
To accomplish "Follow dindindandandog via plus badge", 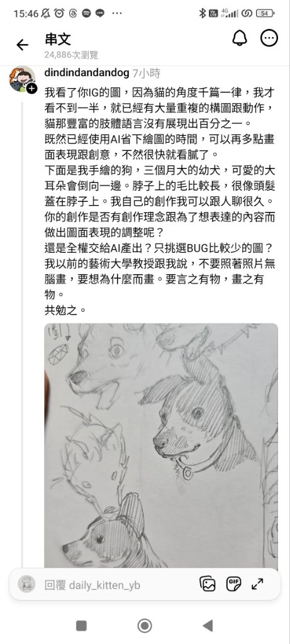I will pos(32,88).
